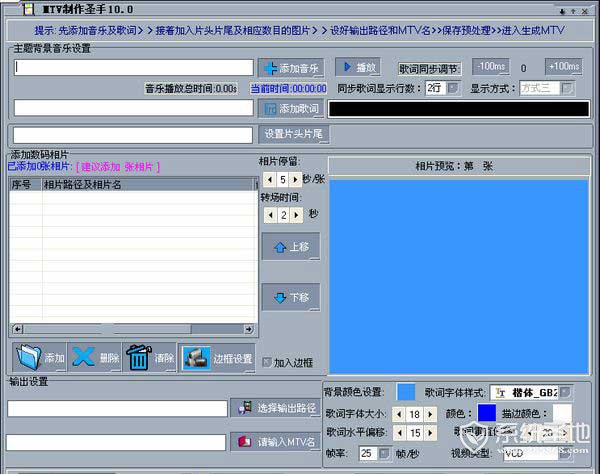Increase 歌词水平偏移 value
The width and height of the screenshot is (600, 474).
point(430,433)
